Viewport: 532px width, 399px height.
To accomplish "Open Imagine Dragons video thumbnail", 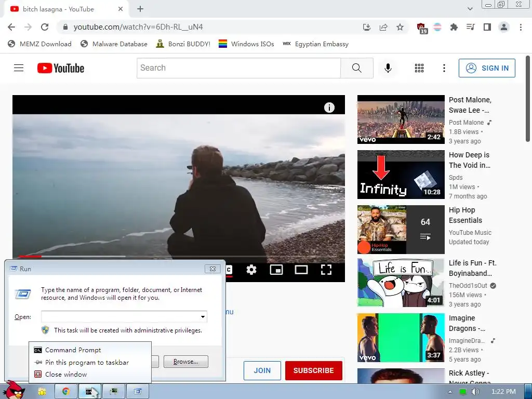I will pos(401,338).
